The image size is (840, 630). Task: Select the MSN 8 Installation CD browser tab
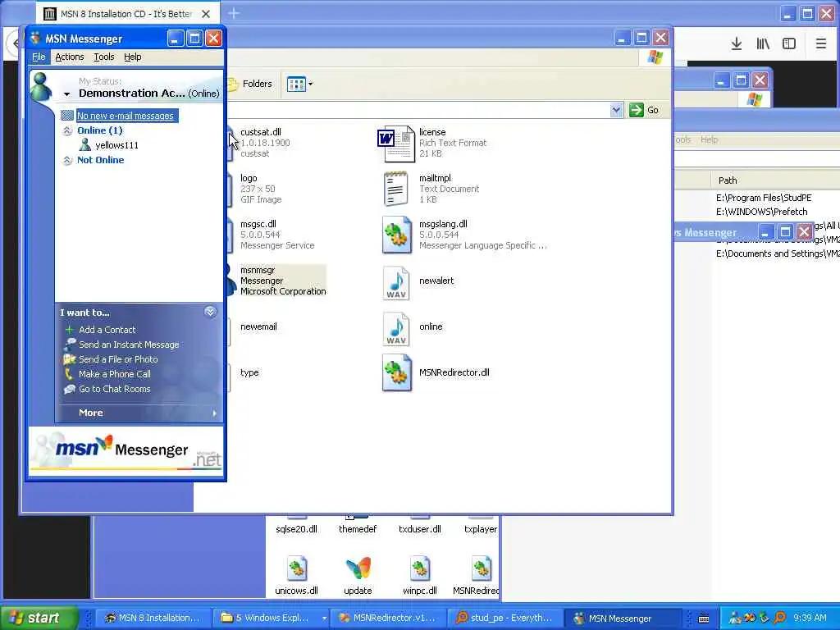127,14
